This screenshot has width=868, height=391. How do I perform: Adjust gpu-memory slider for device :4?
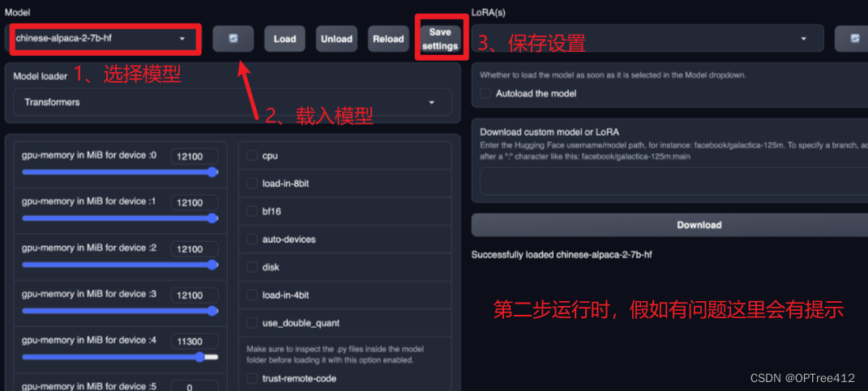[120, 357]
